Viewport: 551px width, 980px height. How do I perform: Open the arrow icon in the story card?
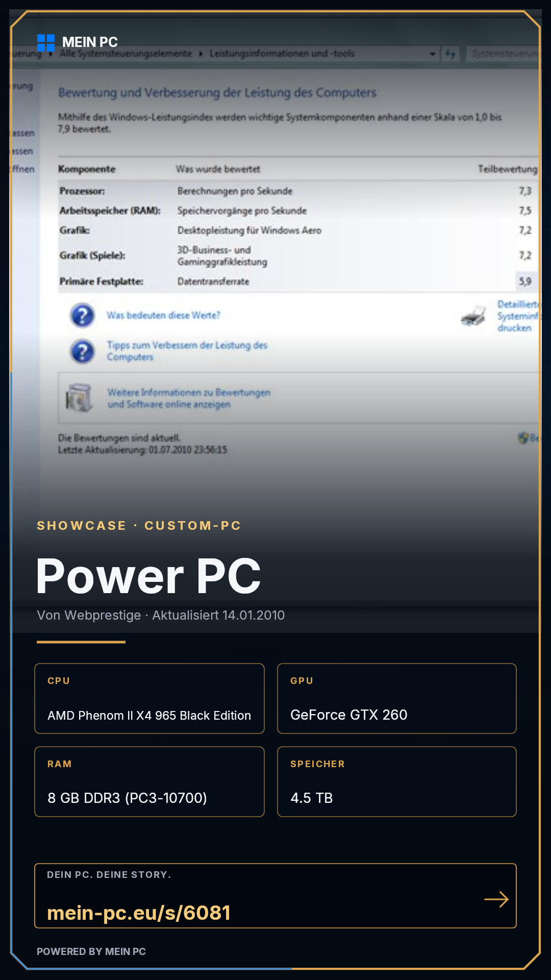click(x=496, y=899)
